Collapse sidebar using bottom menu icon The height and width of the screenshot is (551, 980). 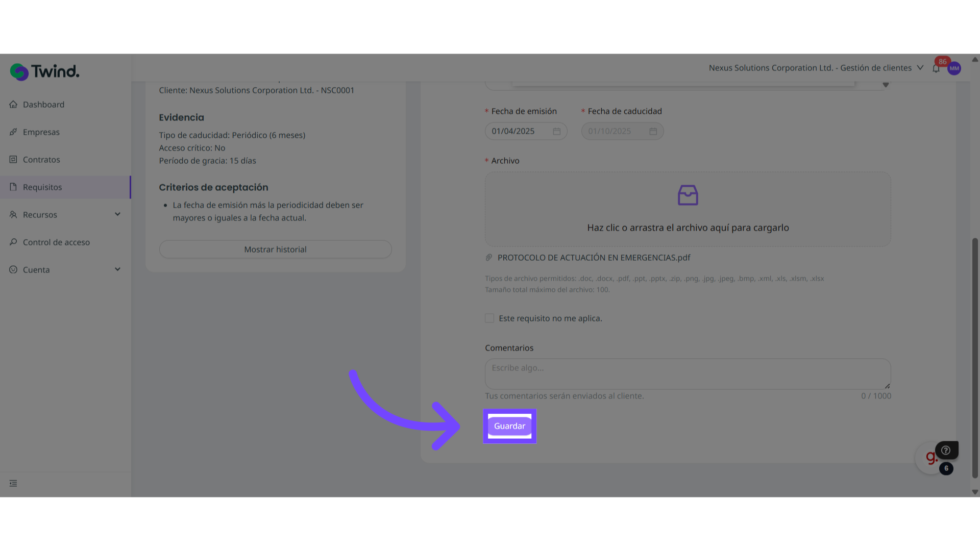(13, 483)
